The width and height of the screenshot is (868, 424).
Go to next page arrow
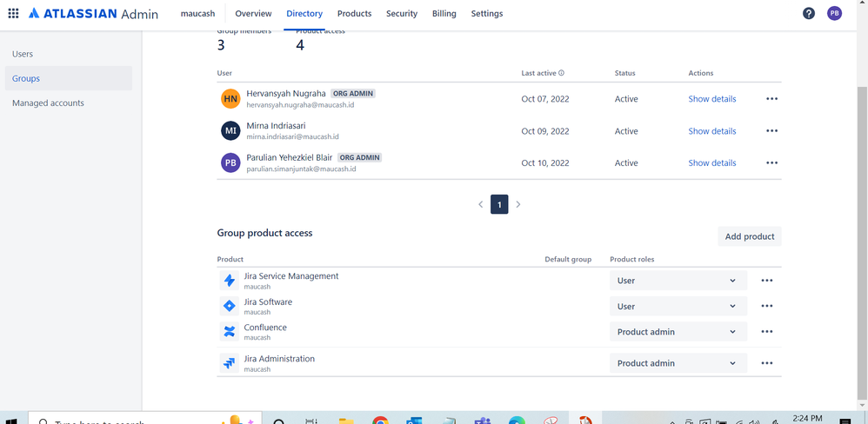pyautogui.click(x=518, y=204)
